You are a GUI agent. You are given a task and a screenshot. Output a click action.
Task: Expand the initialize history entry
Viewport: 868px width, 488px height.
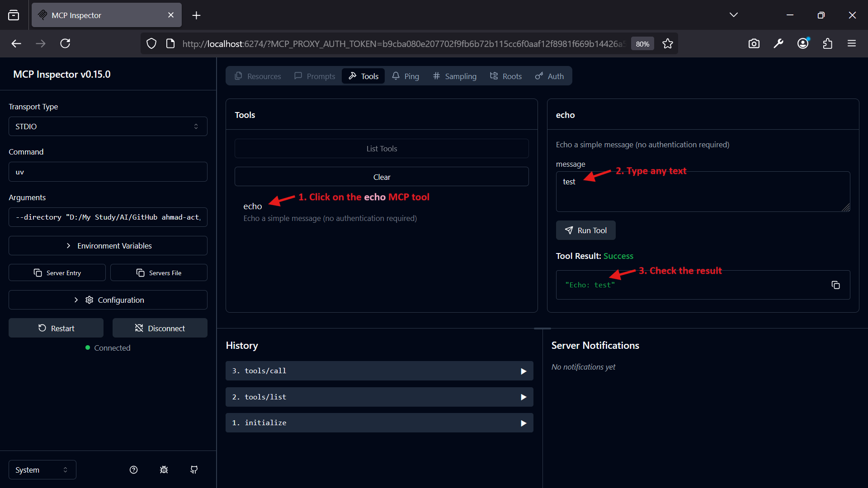click(x=379, y=423)
